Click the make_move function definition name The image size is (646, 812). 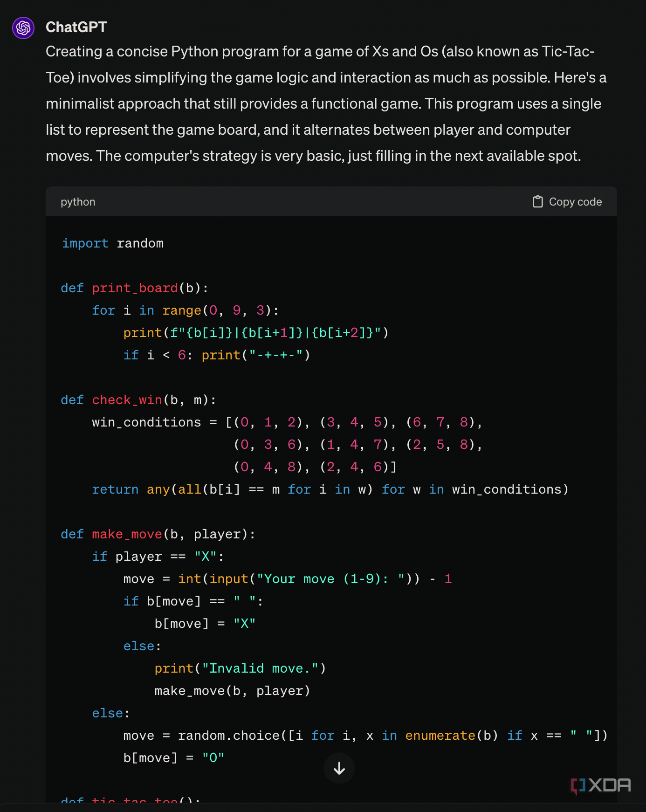[x=127, y=534]
